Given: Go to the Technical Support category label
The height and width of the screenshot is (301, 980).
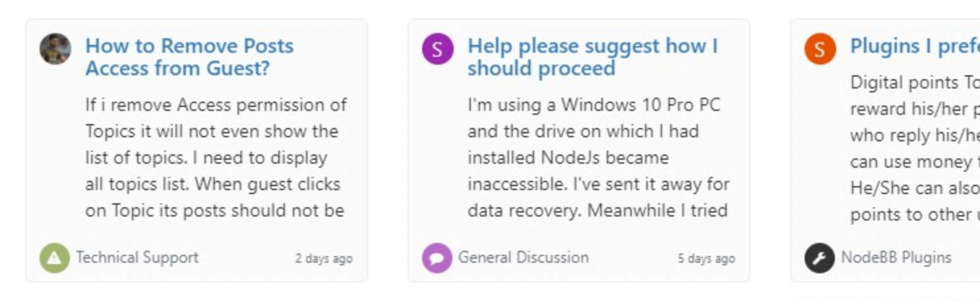Looking at the screenshot, I should (137, 257).
